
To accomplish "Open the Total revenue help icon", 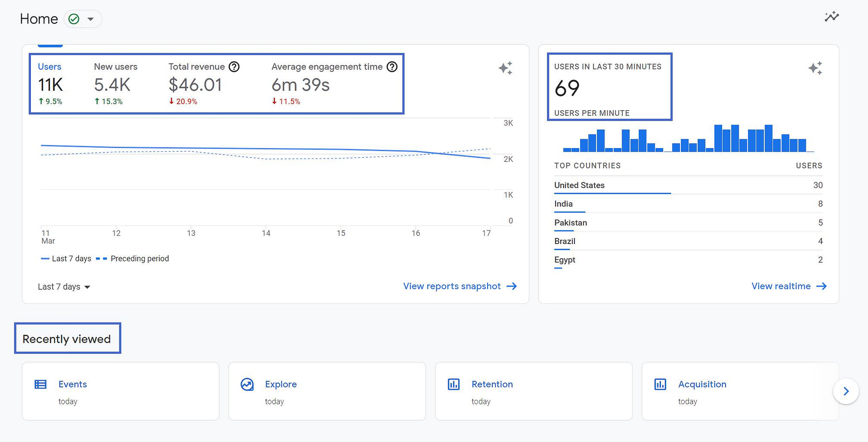I will coord(234,67).
